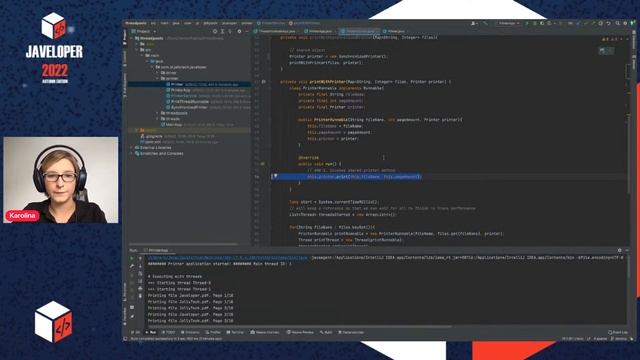Image resolution: width=640 pixels, height=360 pixels.
Task: Click the java path link in console output
Action: [228, 258]
